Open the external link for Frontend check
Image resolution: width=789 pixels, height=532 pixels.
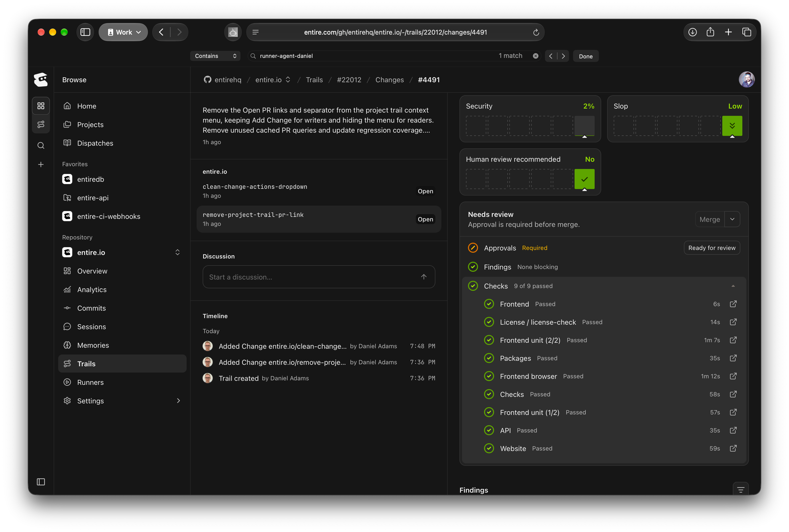(733, 304)
